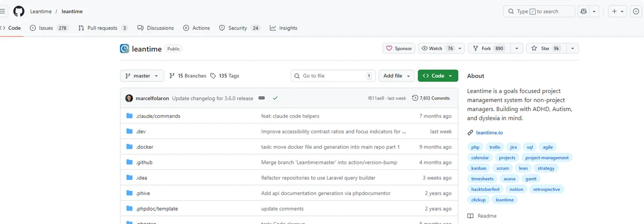The width and height of the screenshot is (644, 224).
Task: Switch to the Code tab
Action: coord(11,28)
